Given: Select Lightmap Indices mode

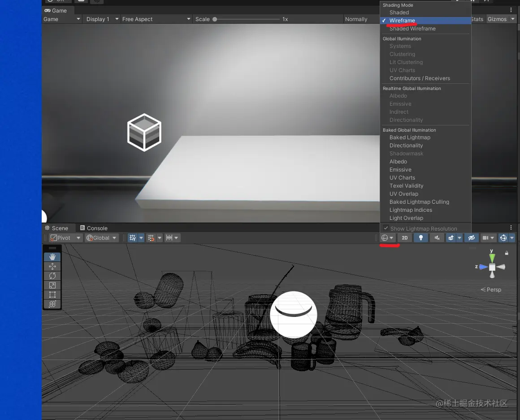Looking at the screenshot, I should 425,210.
